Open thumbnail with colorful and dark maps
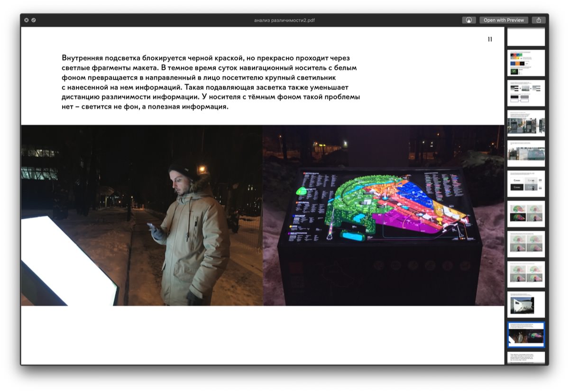569x392 pixels. coord(526,214)
